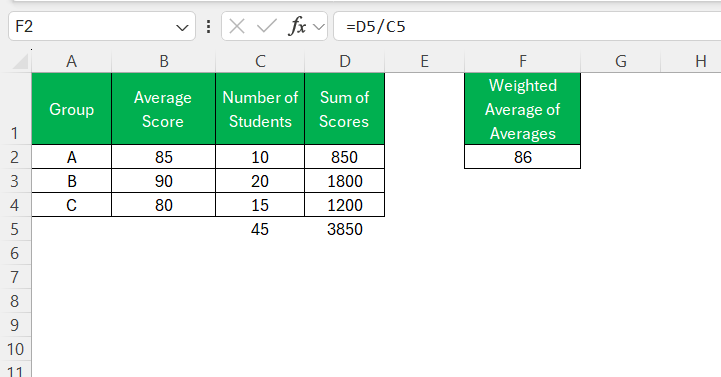The height and width of the screenshot is (377, 721).
Task: Click the Insert Function fx icon
Action: (297, 27)
